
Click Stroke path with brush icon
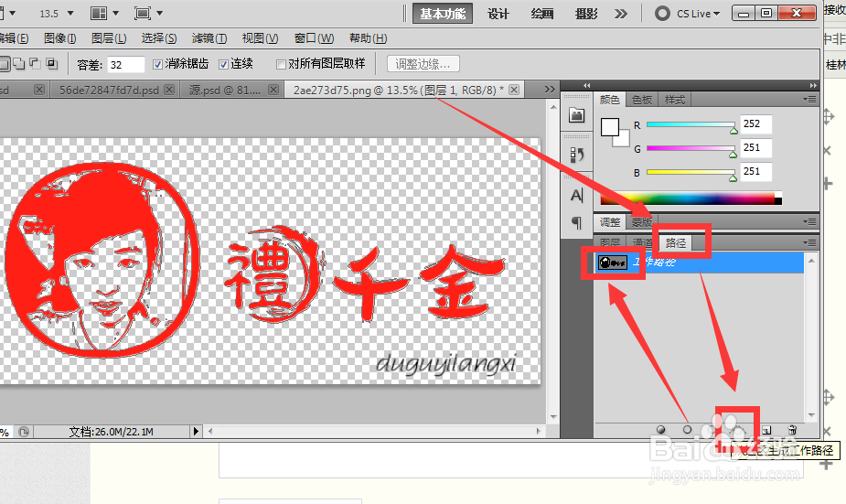point(687,430)
